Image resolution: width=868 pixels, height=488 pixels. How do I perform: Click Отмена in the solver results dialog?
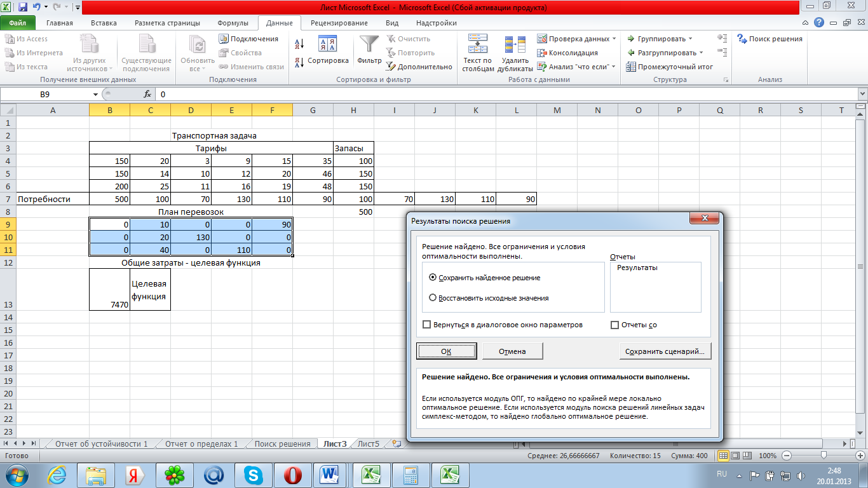point(512,351)
